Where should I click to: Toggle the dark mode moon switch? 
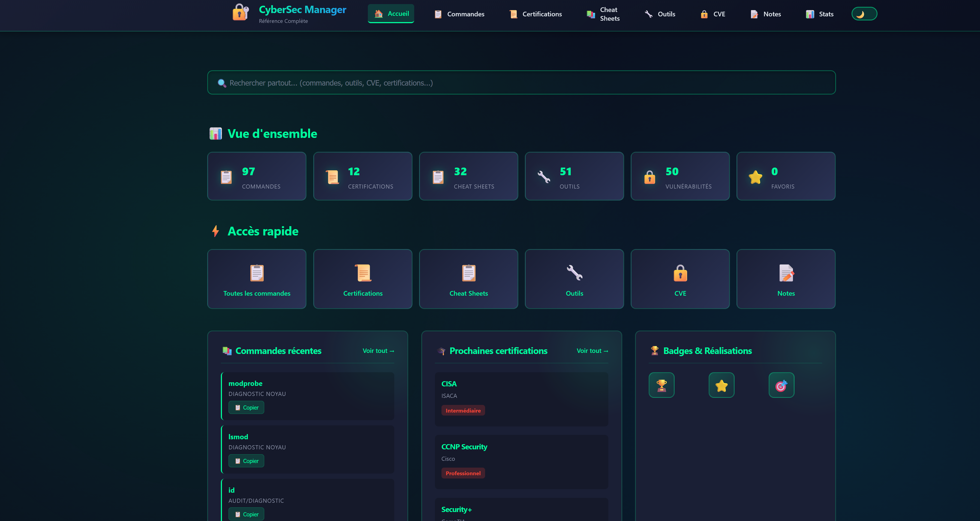click(x=864, y=14)
